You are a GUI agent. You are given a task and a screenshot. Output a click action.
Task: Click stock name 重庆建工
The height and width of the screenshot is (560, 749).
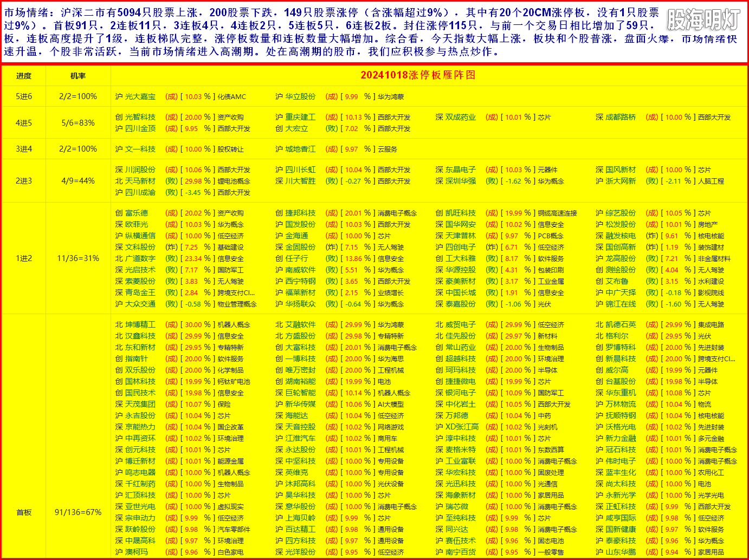[x=300, y=117]
